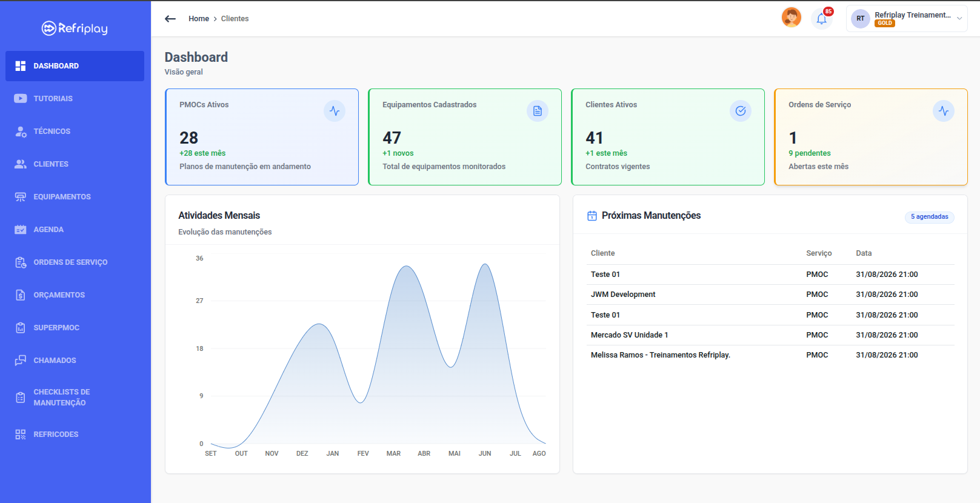Open the DASHBOARD menu item
The height and width of the screenshot is (503, 980).
(x=75, y=65)
